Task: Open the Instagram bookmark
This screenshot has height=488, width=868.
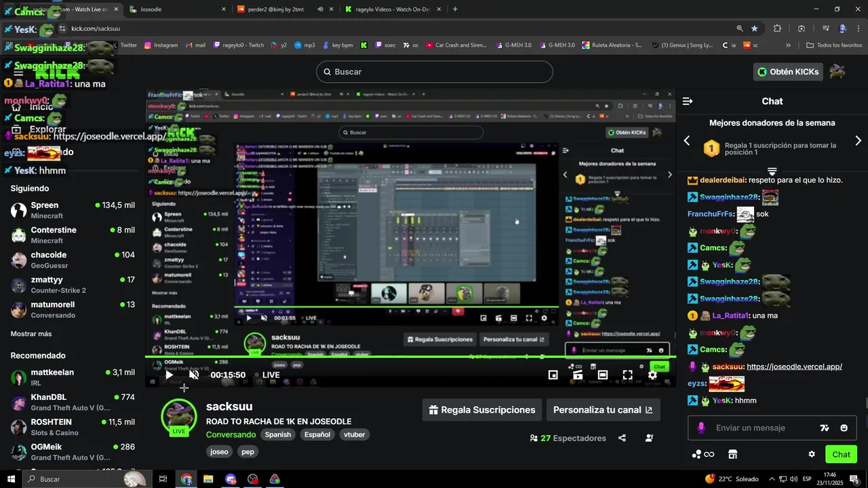Action: click(x=161, y=45)
